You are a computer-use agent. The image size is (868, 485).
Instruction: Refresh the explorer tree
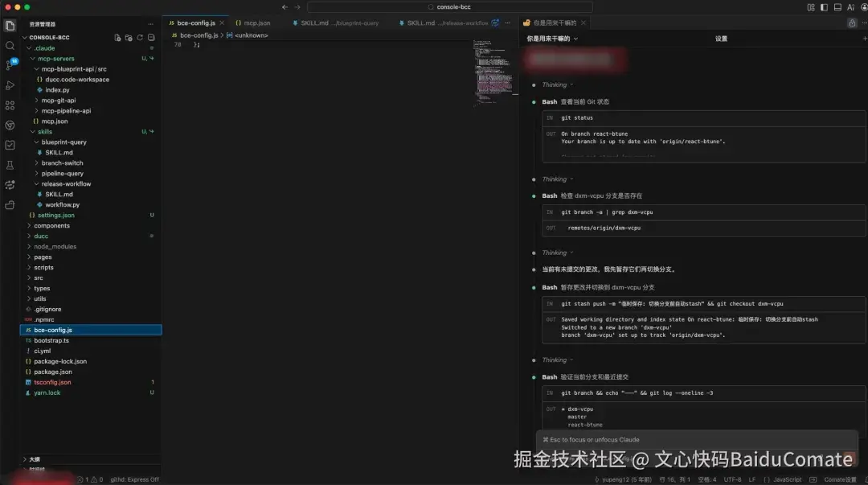coord(140,38)
